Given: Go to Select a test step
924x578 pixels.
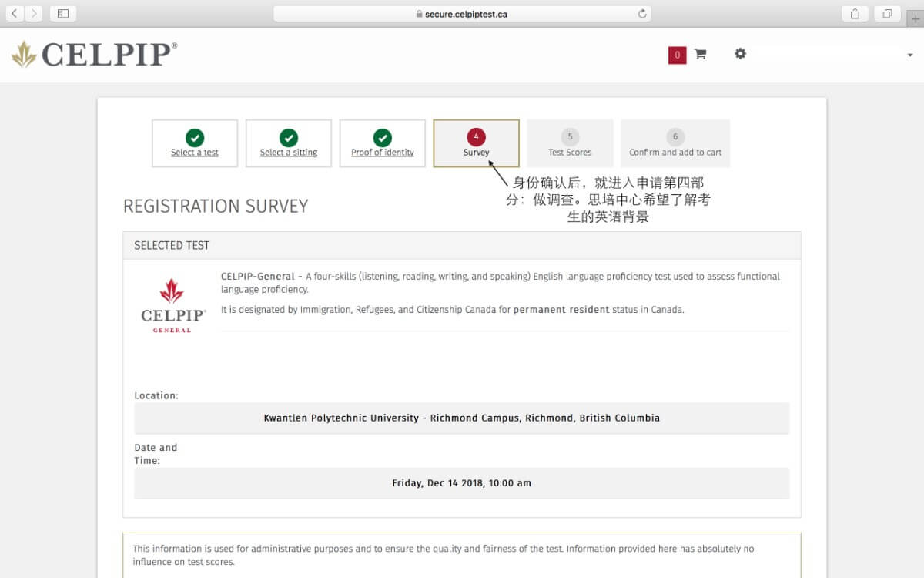Looking at the screenshot, I should pyautogui.click(x=195, y=143).
